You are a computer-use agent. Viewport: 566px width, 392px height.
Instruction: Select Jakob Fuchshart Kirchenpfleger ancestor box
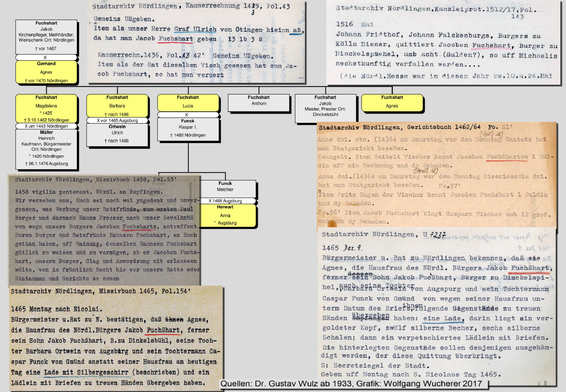click(x=46, y=36)
